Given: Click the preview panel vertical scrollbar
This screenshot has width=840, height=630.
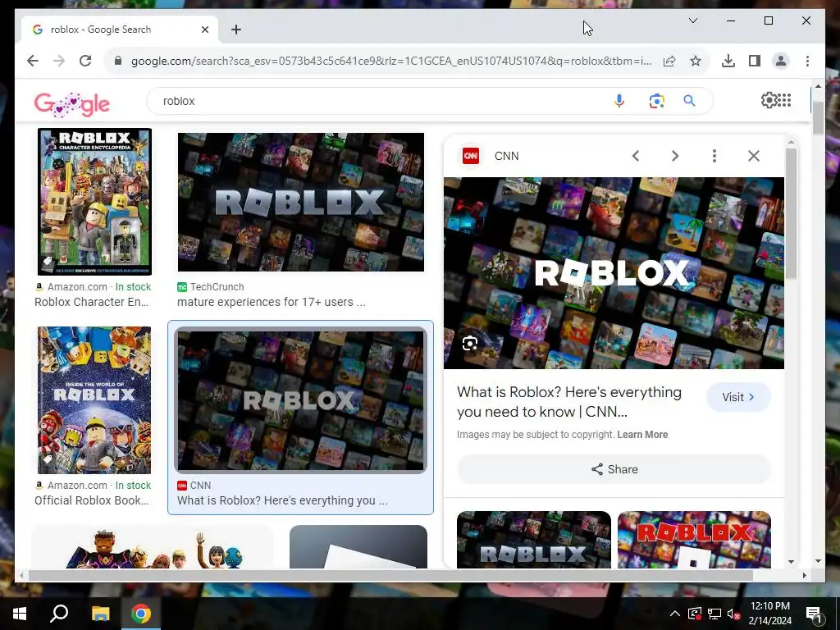Looking at the screenshot, I should click(x=792, y=213).
